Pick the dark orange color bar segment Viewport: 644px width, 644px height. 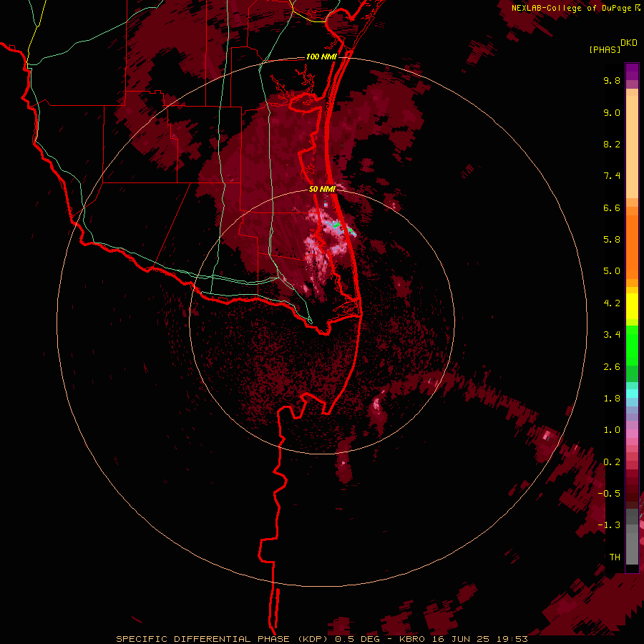(x=632, y=247)
